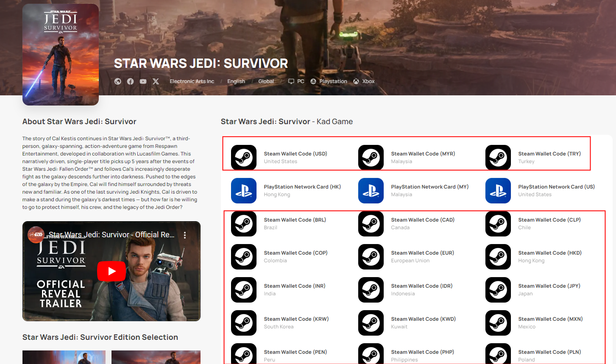Click the Playstation platform text
The image size is (616, 364).
pyautogui.click(x=333, y=81)
